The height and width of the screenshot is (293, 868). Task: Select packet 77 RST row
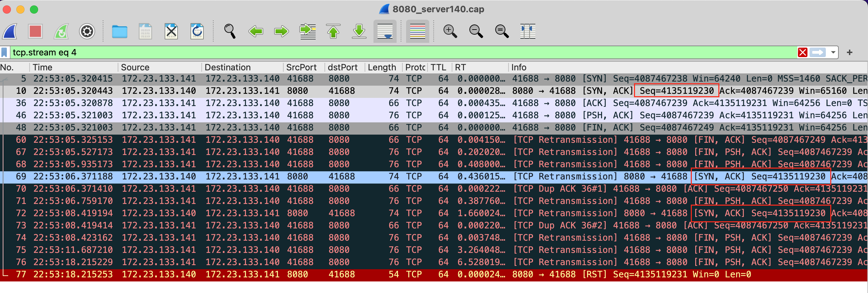(434, 274)
